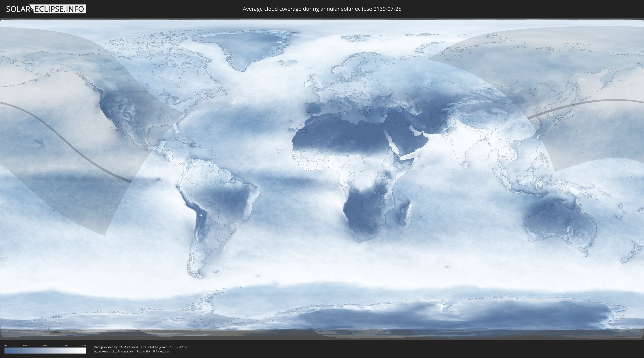This screenshot has height=358, width=644.
Task: Click the "Data provided by NASAs Aqua & Terra satellite" text
Action: pos(126,347)
